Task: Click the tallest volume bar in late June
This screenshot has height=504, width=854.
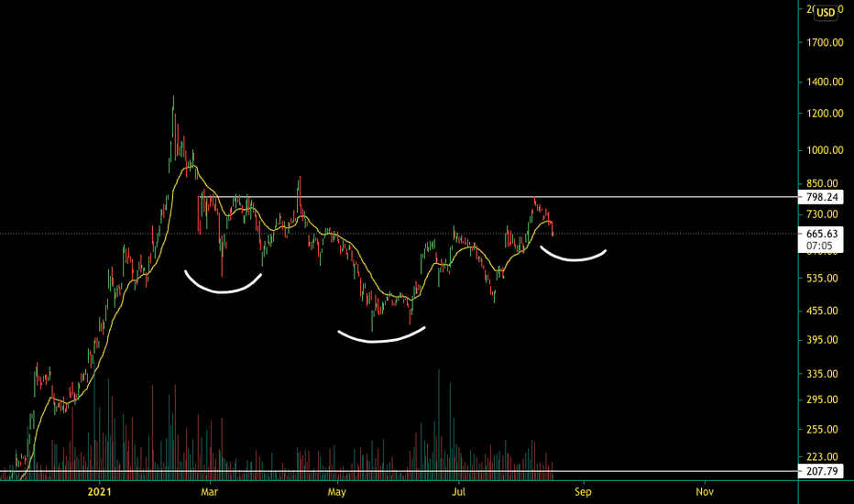Action: [x=439, y=424]
